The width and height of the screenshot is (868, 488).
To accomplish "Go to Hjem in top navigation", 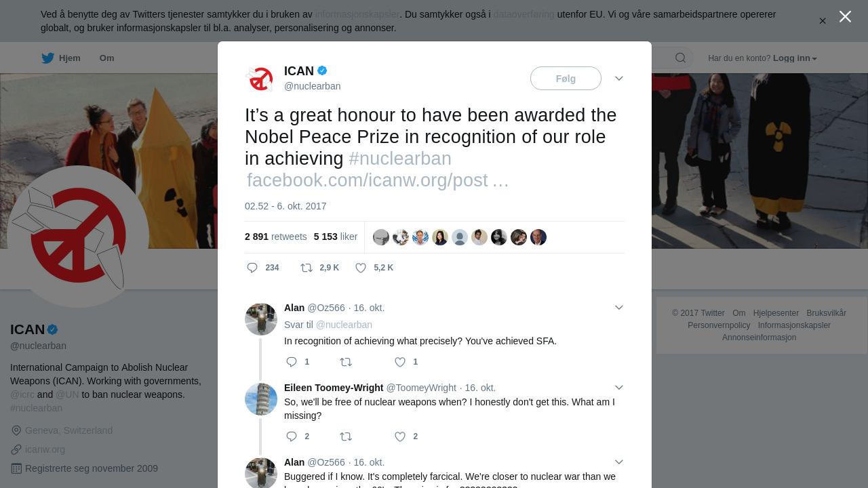I will [61, 58].
